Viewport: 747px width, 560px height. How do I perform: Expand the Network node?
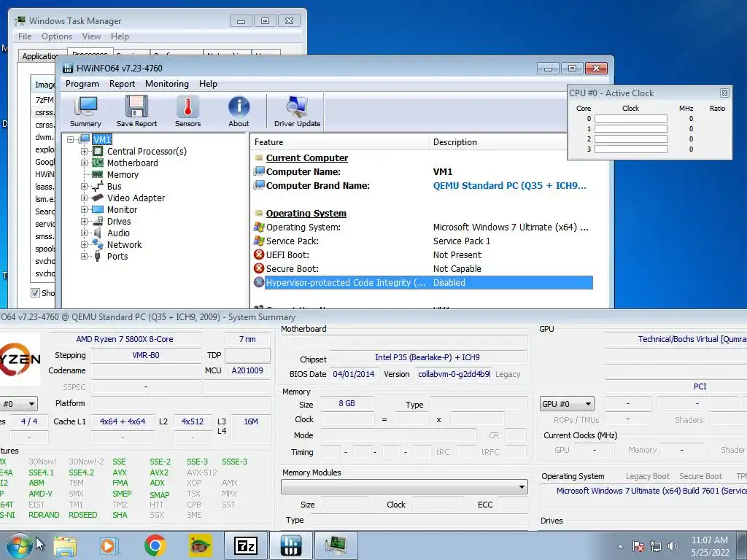coord(85,245)
